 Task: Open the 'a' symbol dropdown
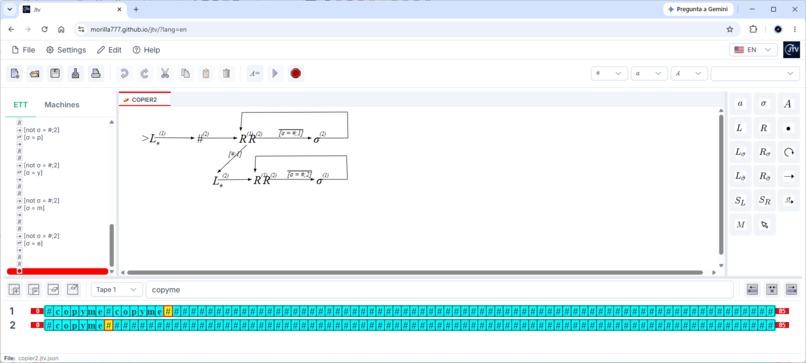[x=649, y=74]
